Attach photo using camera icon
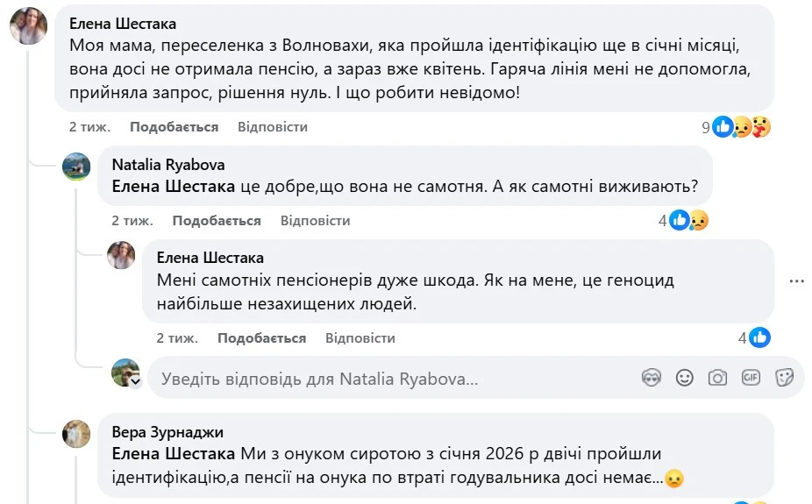This screenshot has width=812, height=504. coord(717,378)
